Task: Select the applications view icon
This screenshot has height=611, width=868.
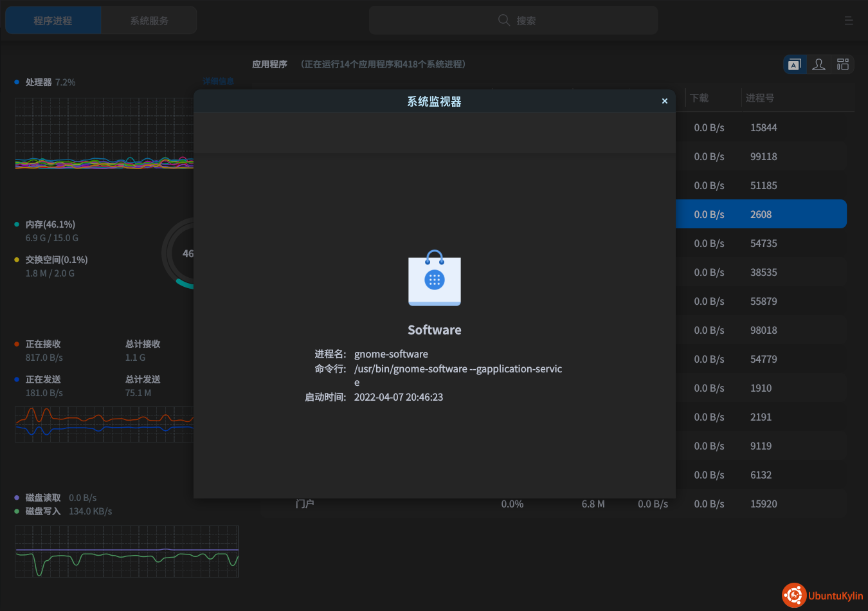Action: point(795,64)
